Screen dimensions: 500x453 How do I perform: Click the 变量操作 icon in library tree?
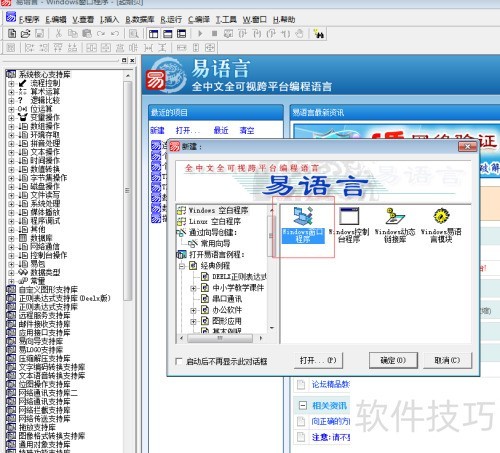point(23,117)
